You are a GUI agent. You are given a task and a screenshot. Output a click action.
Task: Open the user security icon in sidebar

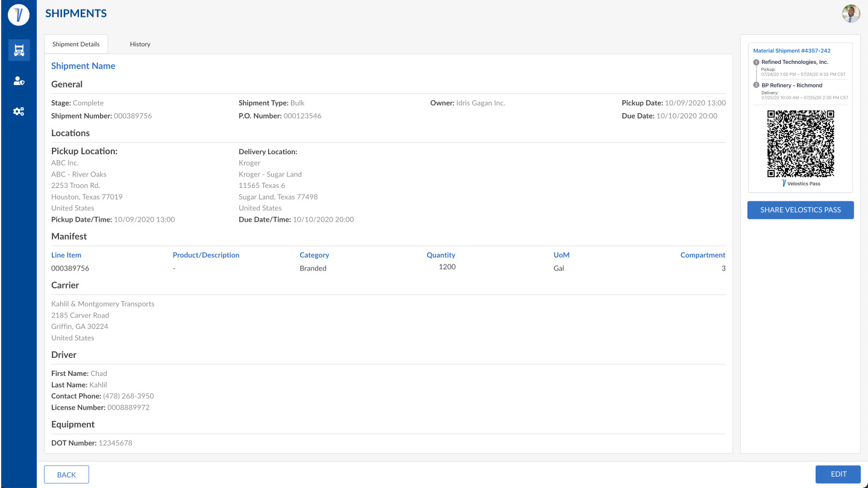[x=19, y=81]
